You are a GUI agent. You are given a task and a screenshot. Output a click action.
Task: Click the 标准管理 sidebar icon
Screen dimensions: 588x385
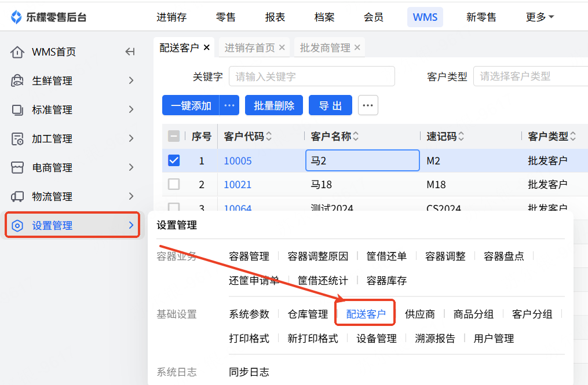point(17,110)
